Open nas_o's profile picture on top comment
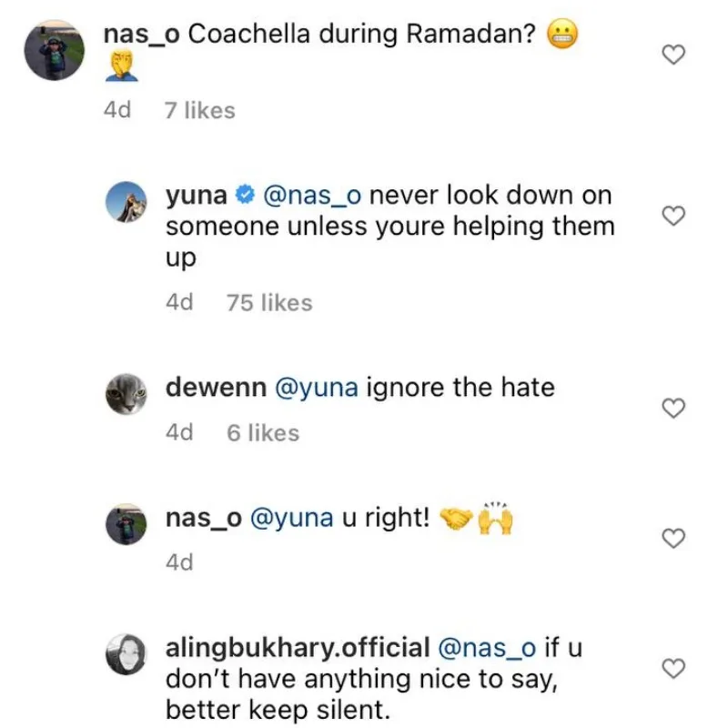This screenshot has width=728, height=728. pos(54,49)
